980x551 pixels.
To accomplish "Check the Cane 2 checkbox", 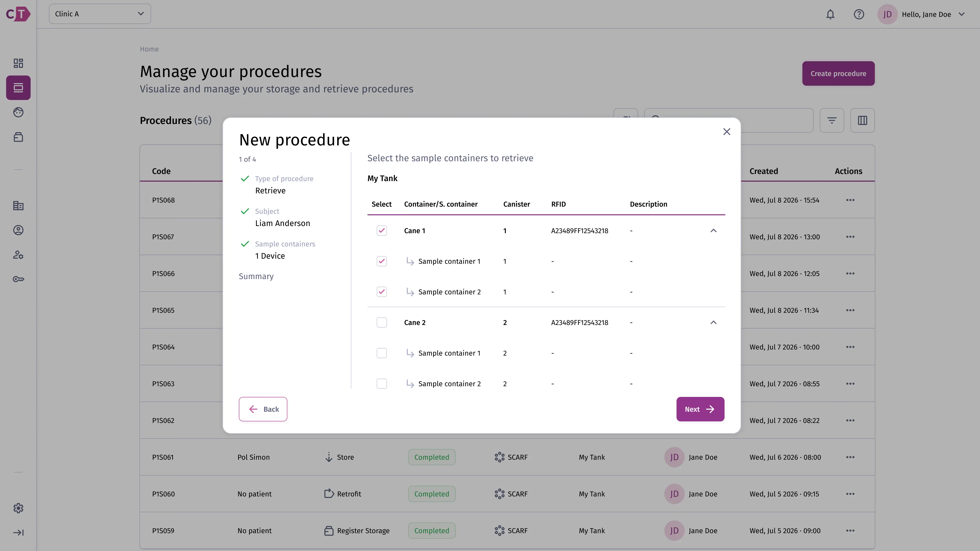I will click(382, 322).
